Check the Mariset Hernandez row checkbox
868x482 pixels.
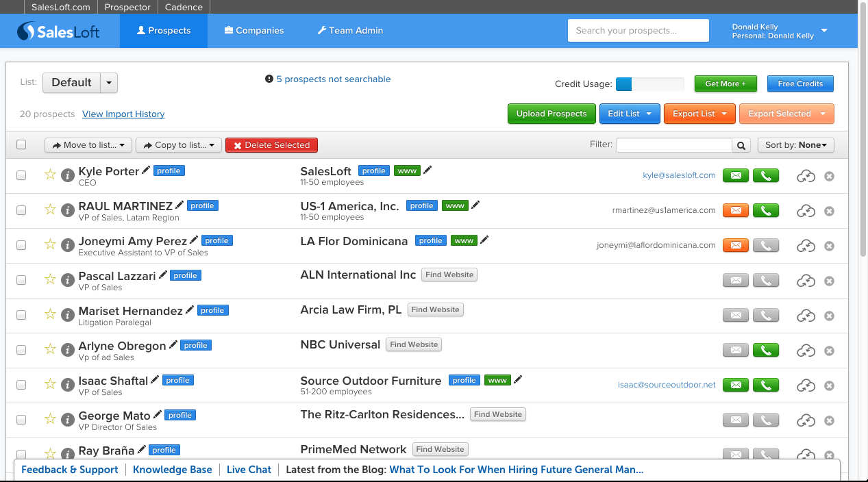tap(21, 315)
